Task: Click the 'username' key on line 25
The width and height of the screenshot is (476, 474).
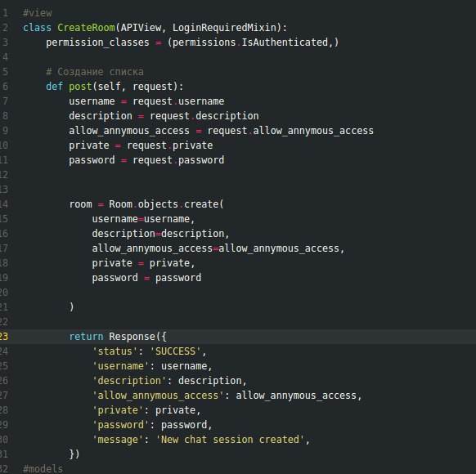Action: tap(121, 366)
